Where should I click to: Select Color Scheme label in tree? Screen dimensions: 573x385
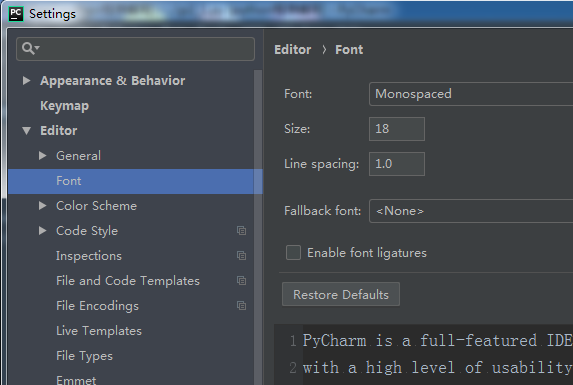click(96, 206)
